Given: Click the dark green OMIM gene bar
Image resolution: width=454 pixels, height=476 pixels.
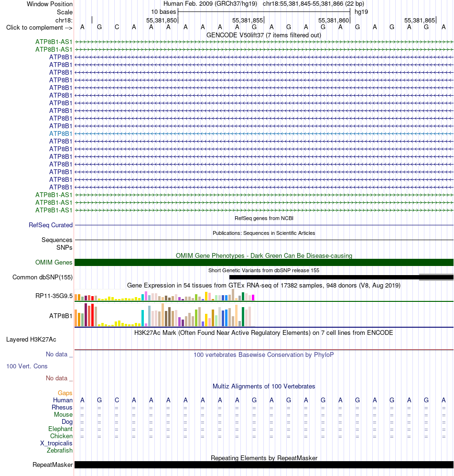Looking at the screenshot, I should tap(264, 262).
